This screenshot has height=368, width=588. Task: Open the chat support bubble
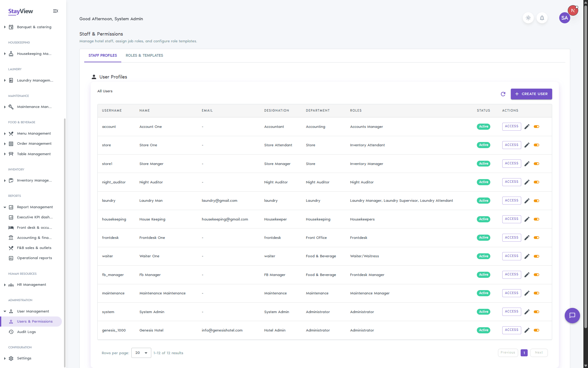[572, 315]
